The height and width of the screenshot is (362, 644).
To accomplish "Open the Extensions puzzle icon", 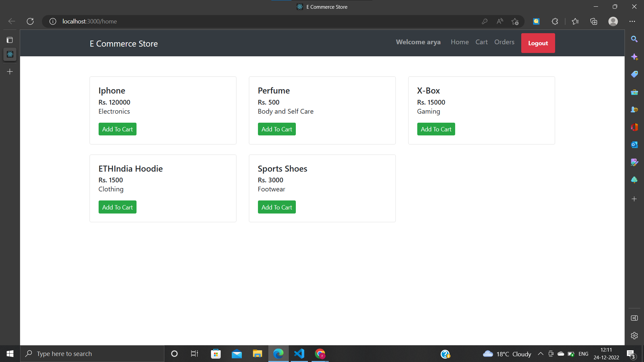I will (x=555, y=21).
